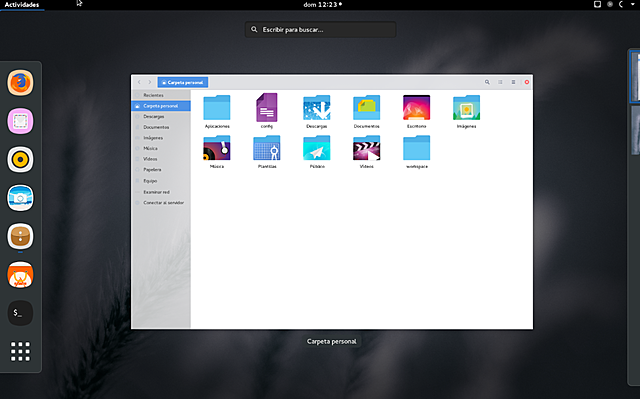Open Papelera in the sidebar
Viewport: 640px width, 399px height.
161,169
